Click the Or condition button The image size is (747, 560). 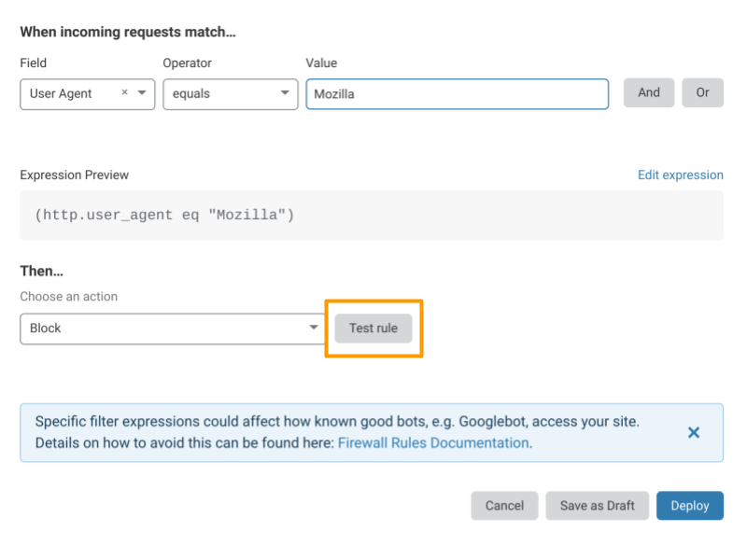point(702,92)
